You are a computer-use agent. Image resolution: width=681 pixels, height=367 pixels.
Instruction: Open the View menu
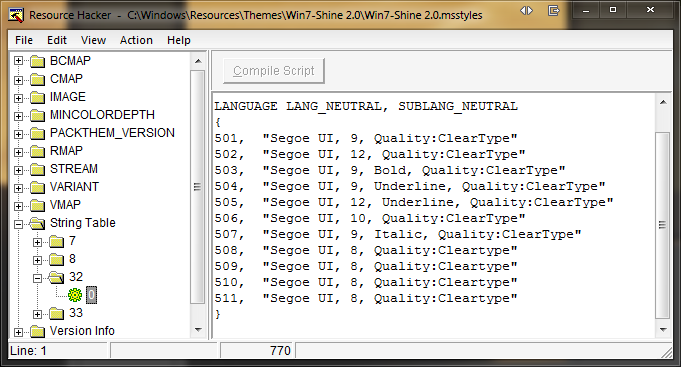(x=93, y=40)
